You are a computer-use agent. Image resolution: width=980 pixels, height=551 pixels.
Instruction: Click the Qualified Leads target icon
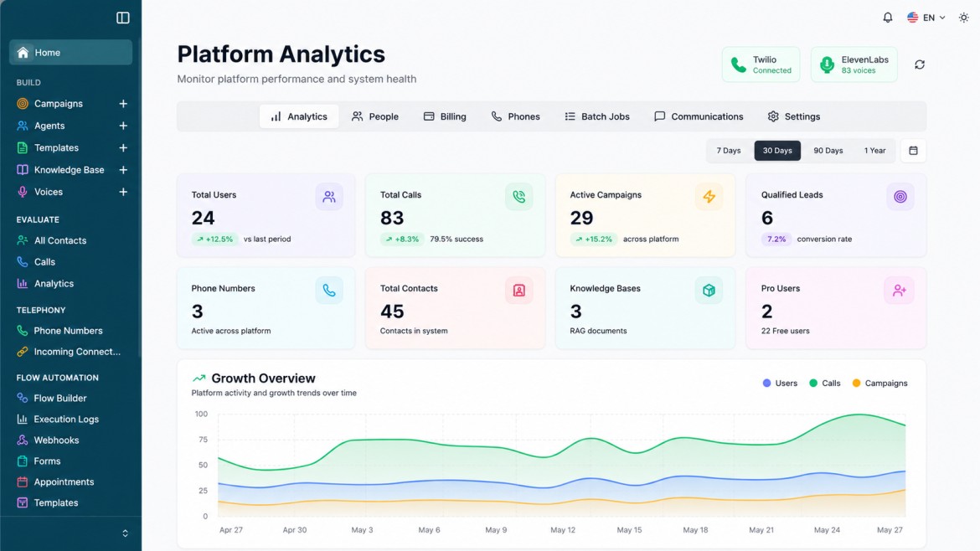tap(900, 197)
